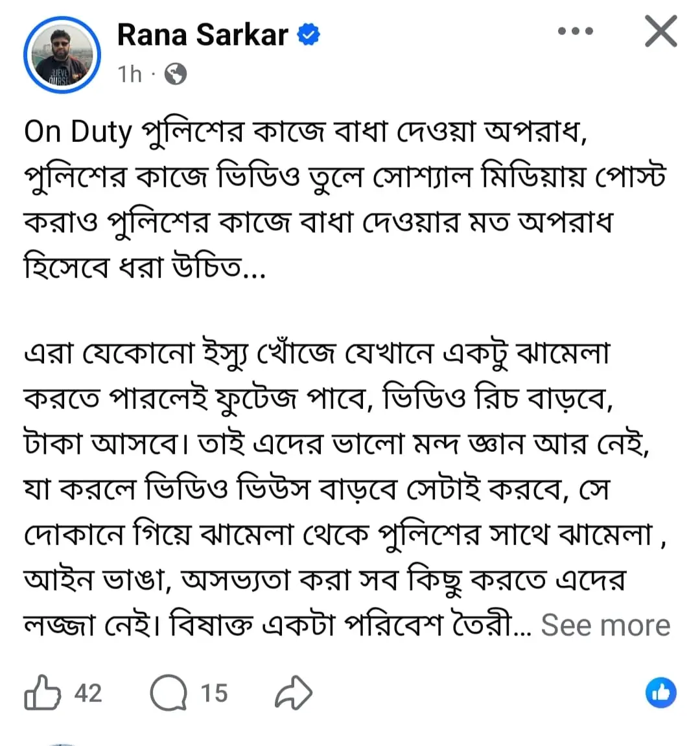Dismiss the post with the X icon
Screen dimensions: 700x746
pos(660,31)
